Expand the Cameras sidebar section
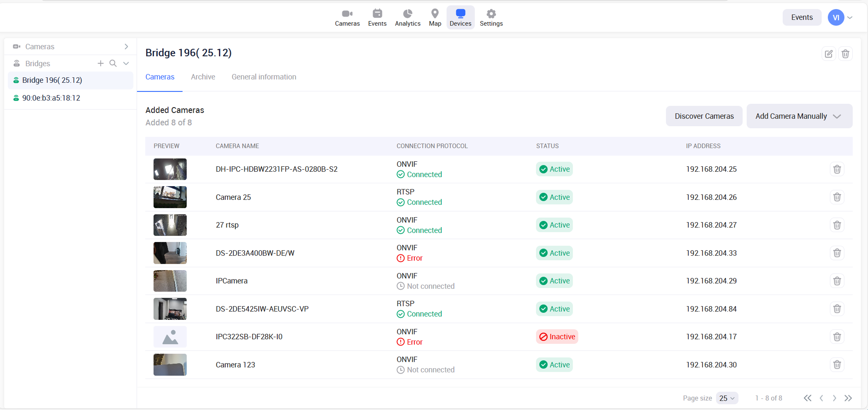This screenshot has width=868, height=410. [126, 47]
